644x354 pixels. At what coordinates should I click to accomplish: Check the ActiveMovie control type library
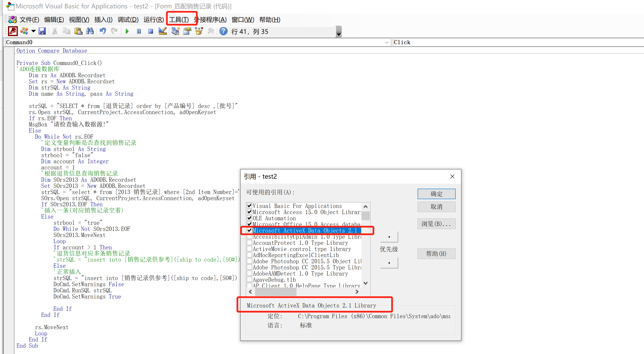249,249
